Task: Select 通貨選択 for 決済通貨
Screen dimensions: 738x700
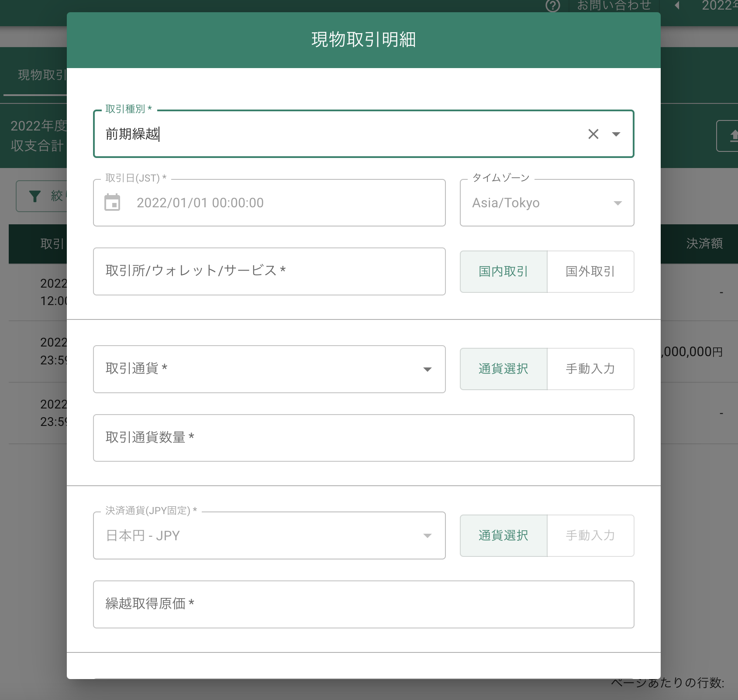Action: point(503,535)
